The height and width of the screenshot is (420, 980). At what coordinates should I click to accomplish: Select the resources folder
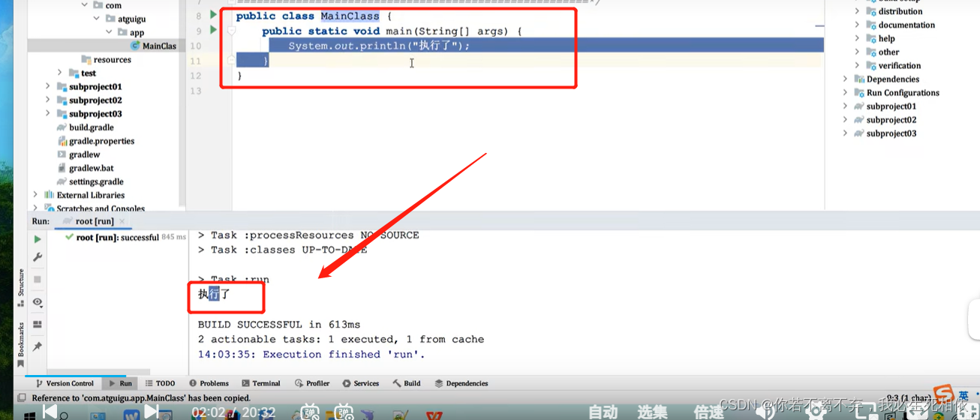click(106, 59)
